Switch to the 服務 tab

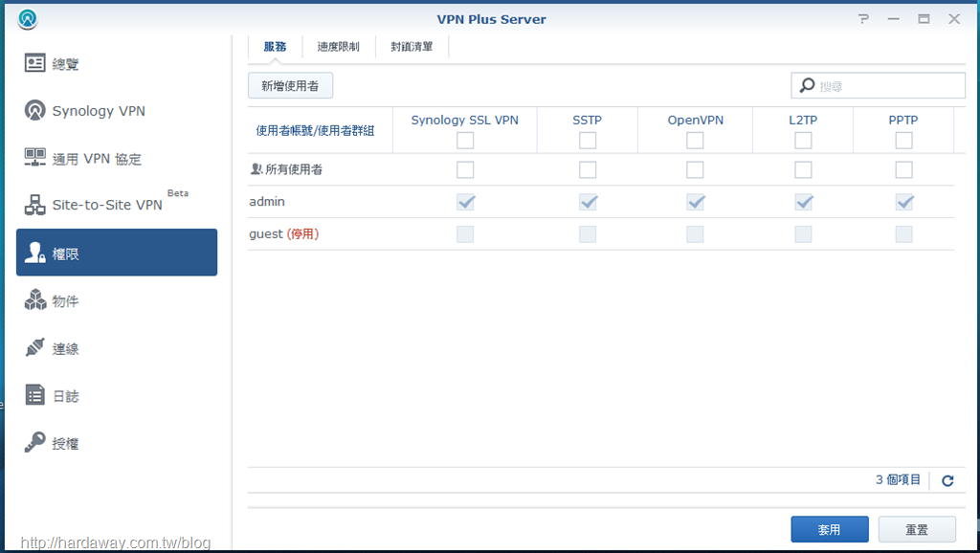[x=275, y=47]
